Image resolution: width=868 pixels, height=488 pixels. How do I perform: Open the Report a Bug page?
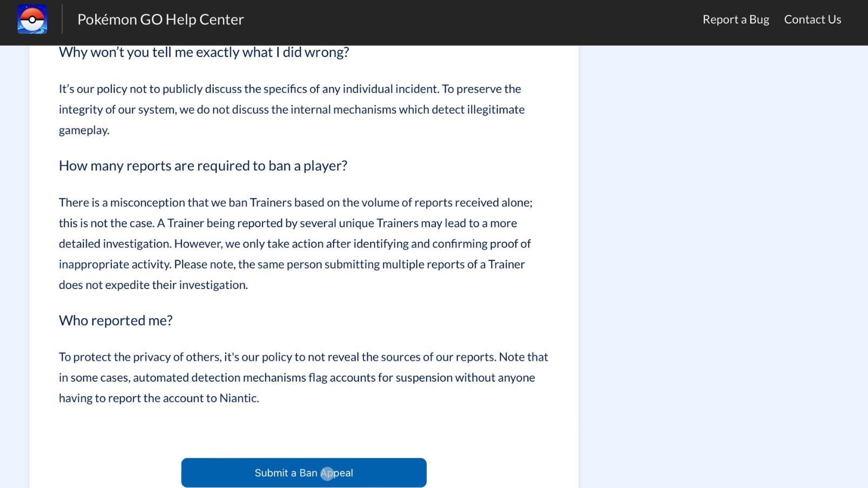point(735,19)
